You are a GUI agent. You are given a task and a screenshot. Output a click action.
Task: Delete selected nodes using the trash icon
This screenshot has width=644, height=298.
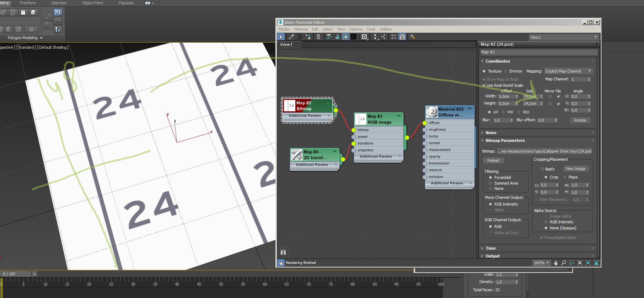point(318,37)
